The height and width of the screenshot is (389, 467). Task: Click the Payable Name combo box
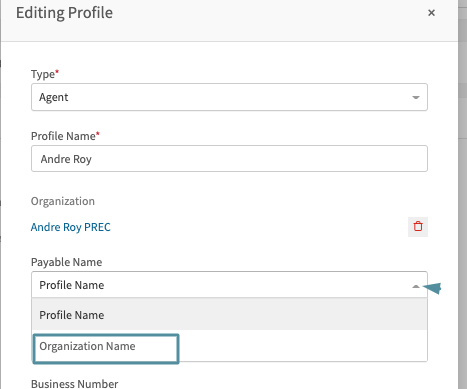(229, 285)
